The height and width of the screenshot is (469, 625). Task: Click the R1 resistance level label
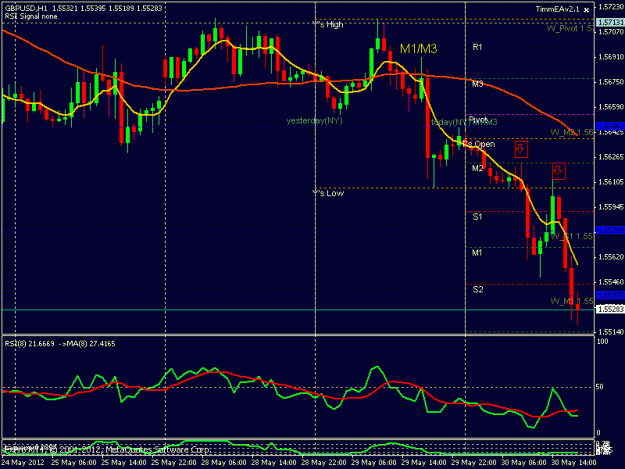(477, 47)
